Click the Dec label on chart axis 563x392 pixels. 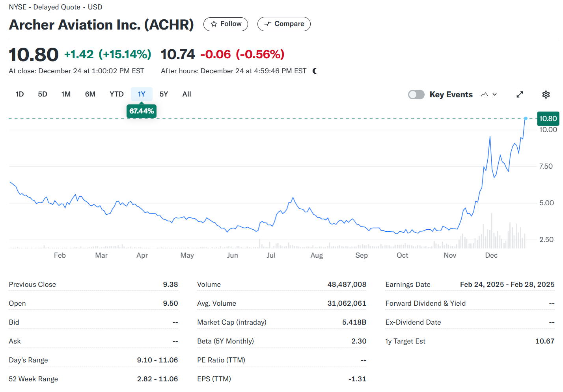tap(491, 255)
